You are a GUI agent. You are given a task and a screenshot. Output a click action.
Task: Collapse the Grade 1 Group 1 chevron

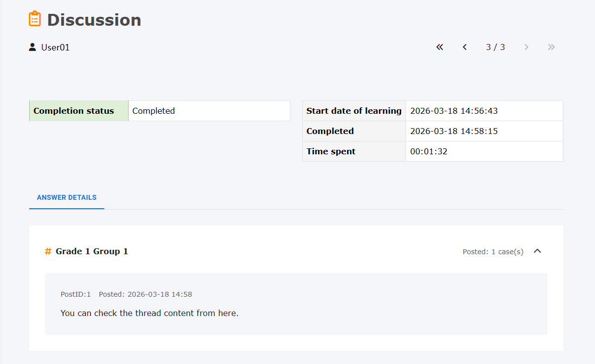pos(538,251)
